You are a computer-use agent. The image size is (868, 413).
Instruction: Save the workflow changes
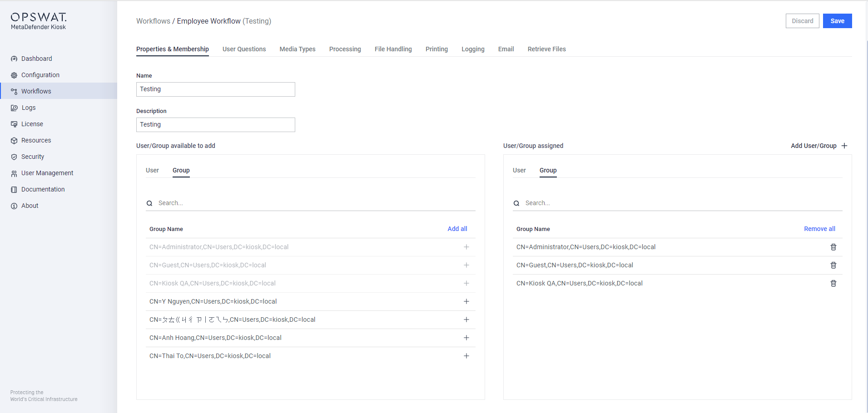pyautogui.click(x=838, y=21)
